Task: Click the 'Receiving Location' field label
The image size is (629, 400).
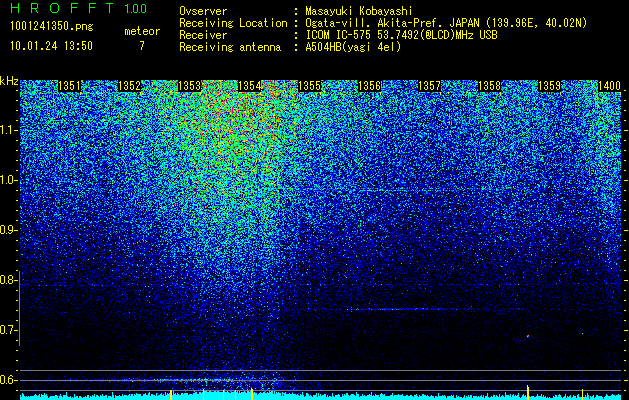Action: point(233,24)
